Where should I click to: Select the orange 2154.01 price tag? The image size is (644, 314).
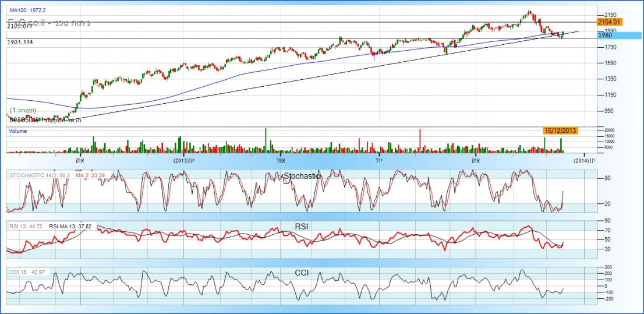[x=610, y=22]
